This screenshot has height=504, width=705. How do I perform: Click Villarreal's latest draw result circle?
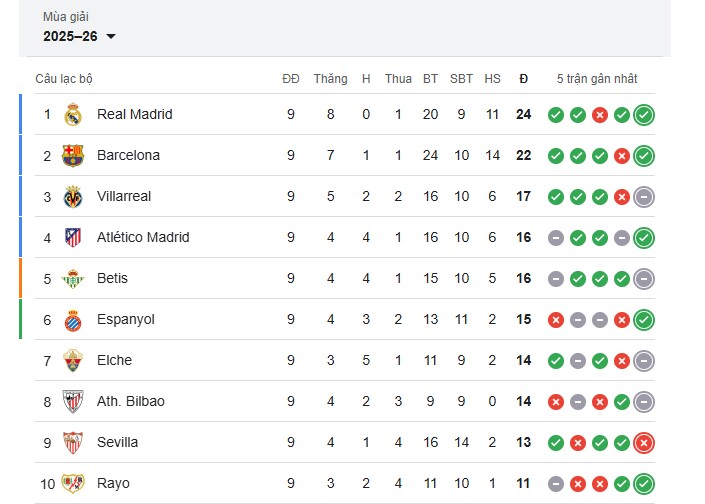pyautogui.click(x=644, y=197)
